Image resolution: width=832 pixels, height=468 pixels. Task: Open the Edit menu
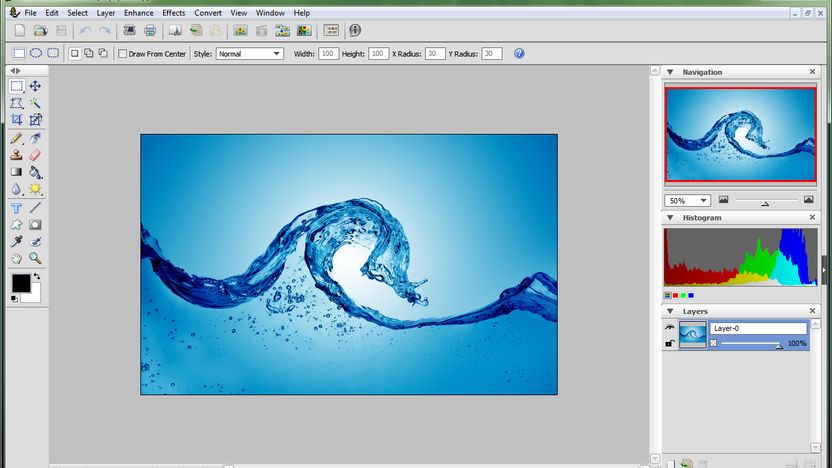coord(51,13)
